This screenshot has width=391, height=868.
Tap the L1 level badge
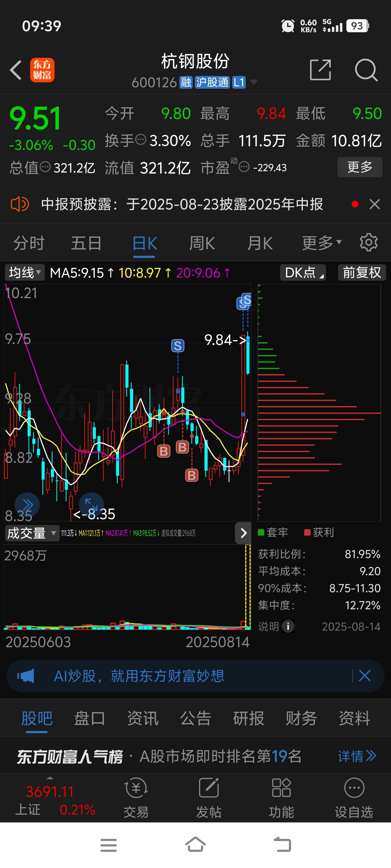point(239,82)
